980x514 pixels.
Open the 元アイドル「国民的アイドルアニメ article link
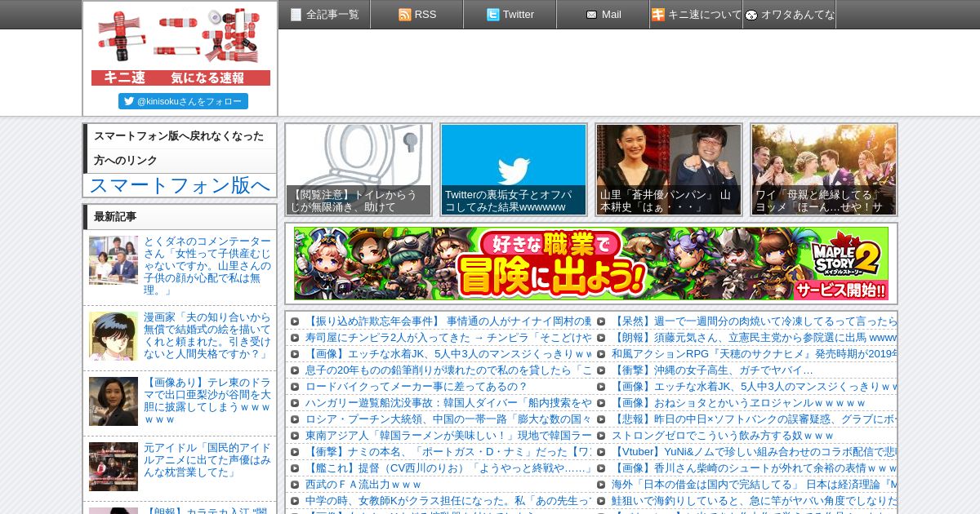(x=207, y=460)
